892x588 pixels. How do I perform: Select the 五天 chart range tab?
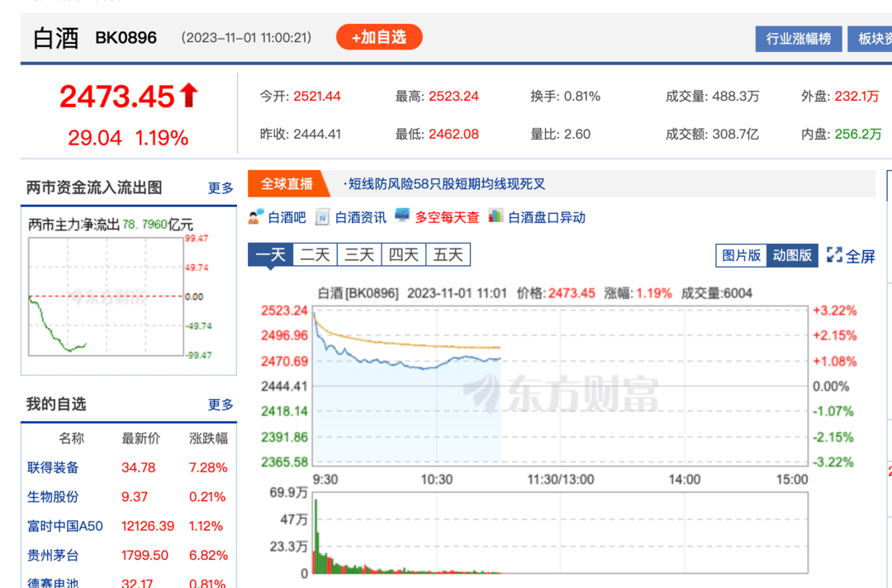point(448,254)
